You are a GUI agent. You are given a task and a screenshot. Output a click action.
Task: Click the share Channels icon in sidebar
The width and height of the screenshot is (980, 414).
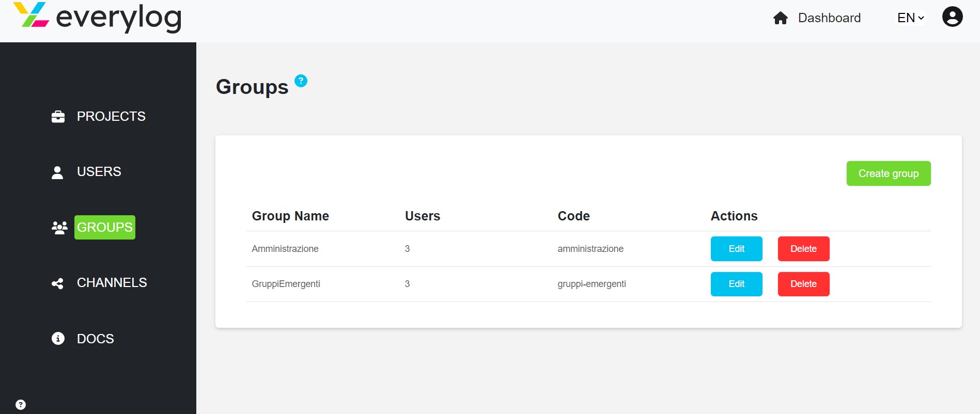click(57, 283)
